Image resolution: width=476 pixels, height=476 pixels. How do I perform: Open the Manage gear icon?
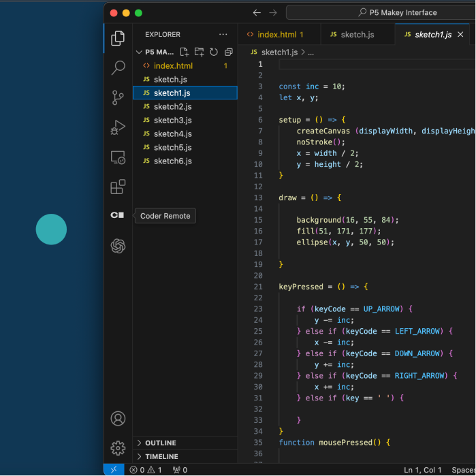point(118,448)
